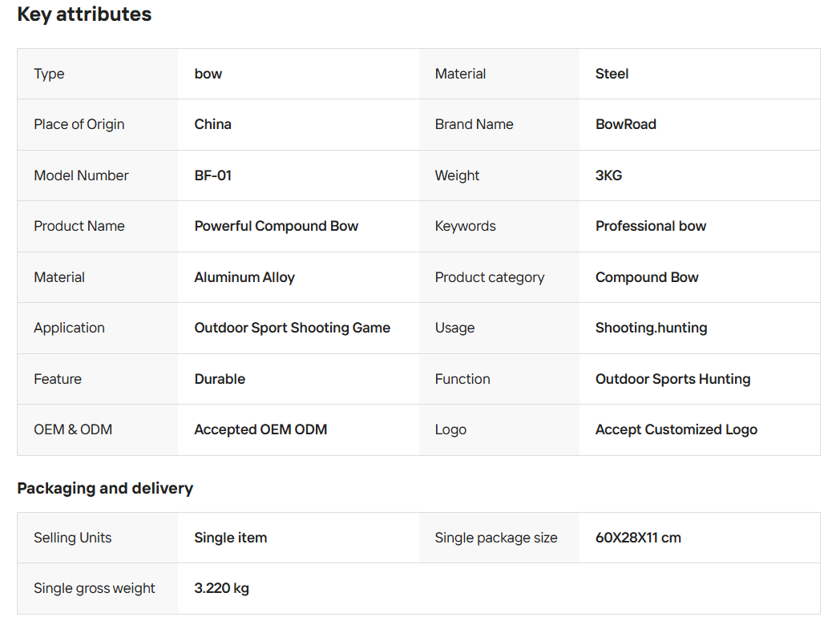Viewport: 840px width, 633px height.
Task: Select the Product category label cell
Action: coord(489,277)
